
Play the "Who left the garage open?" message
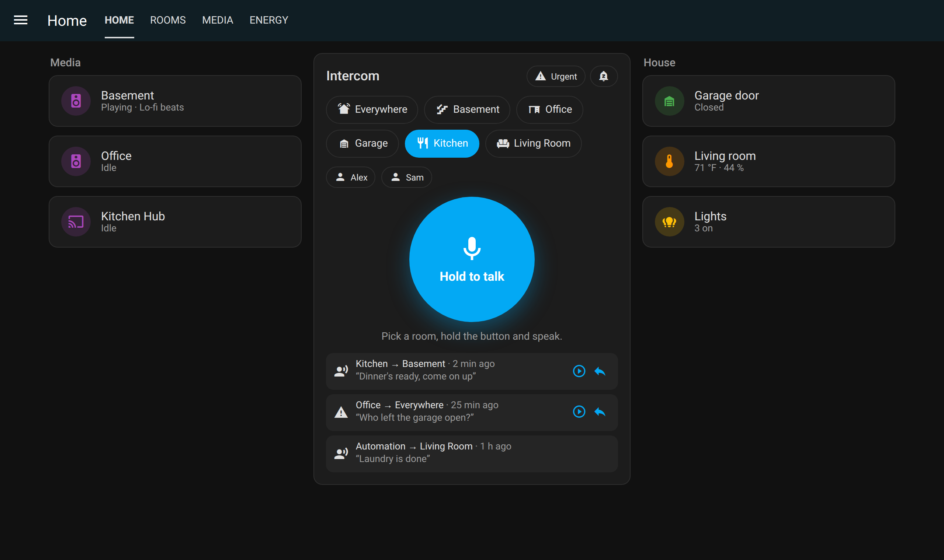579,411
